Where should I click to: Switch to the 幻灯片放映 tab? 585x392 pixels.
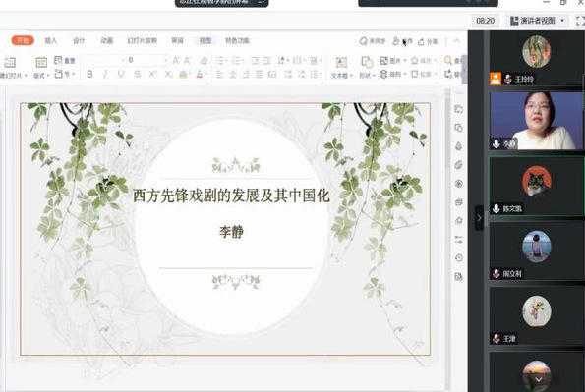(143, 40)
